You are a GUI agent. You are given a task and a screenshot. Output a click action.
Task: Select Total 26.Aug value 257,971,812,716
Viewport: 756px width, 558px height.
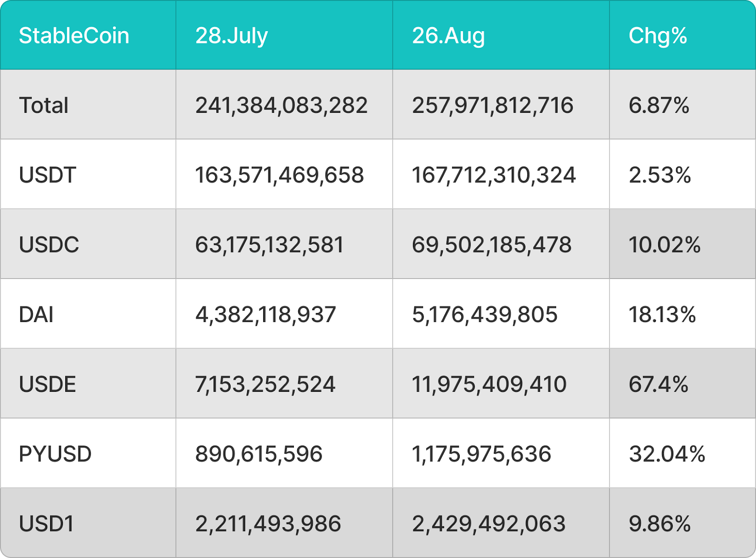[x=492, y=105]
